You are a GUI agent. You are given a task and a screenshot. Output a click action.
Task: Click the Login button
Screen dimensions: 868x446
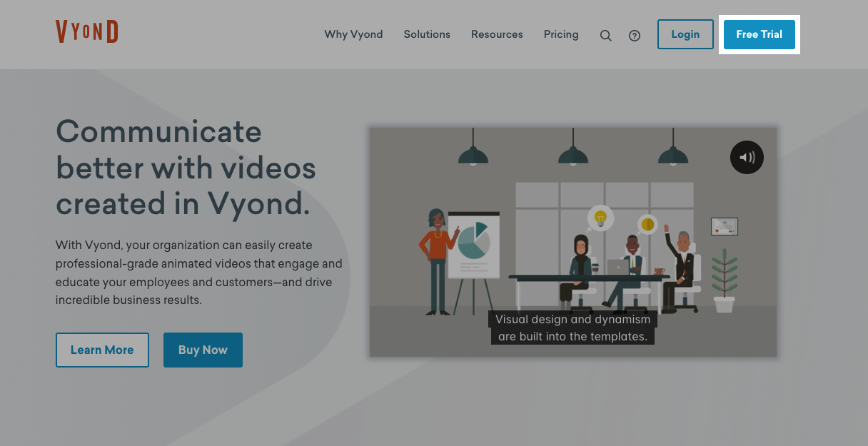[685, 34]
